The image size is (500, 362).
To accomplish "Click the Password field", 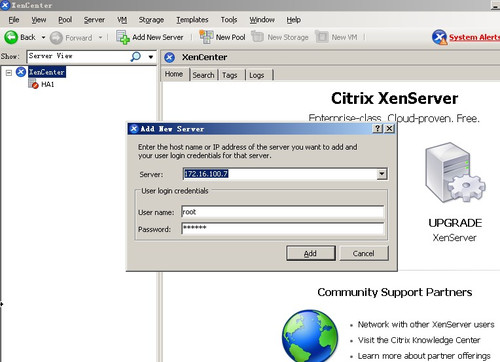I will click(283, 228).
